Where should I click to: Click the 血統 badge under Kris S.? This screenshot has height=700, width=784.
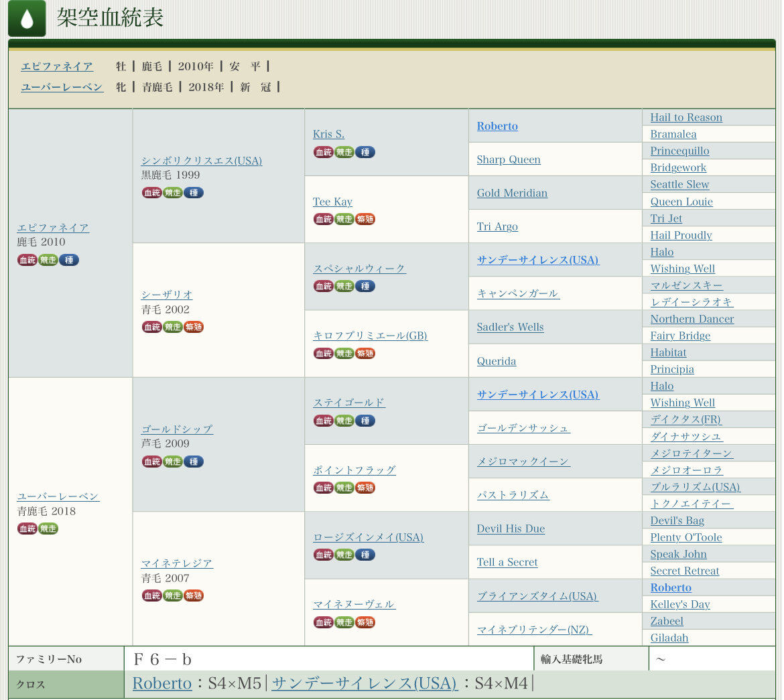323,152
